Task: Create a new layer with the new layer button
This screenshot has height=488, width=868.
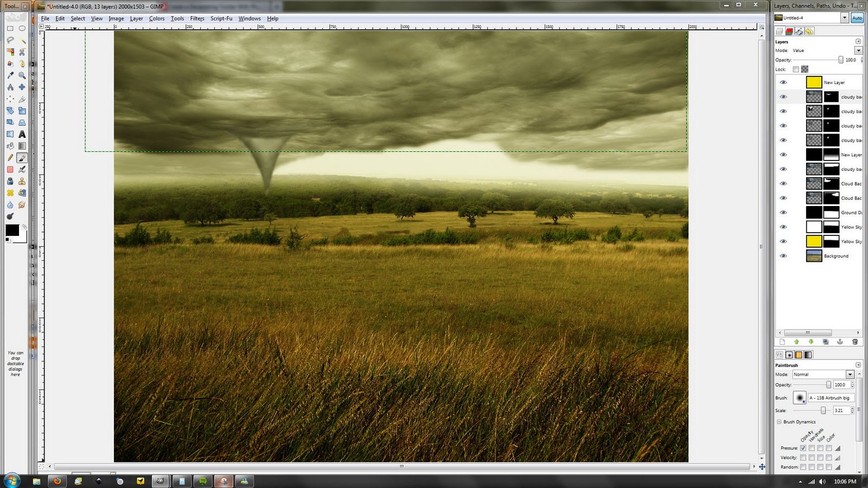Action: 782,342
